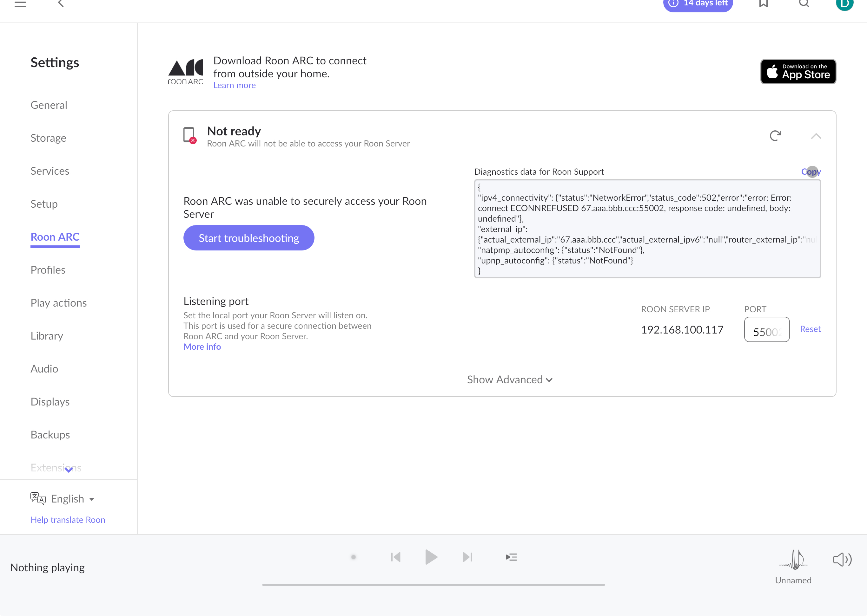
Task: Open bookmarks icon in top bar
Action: 763,4
